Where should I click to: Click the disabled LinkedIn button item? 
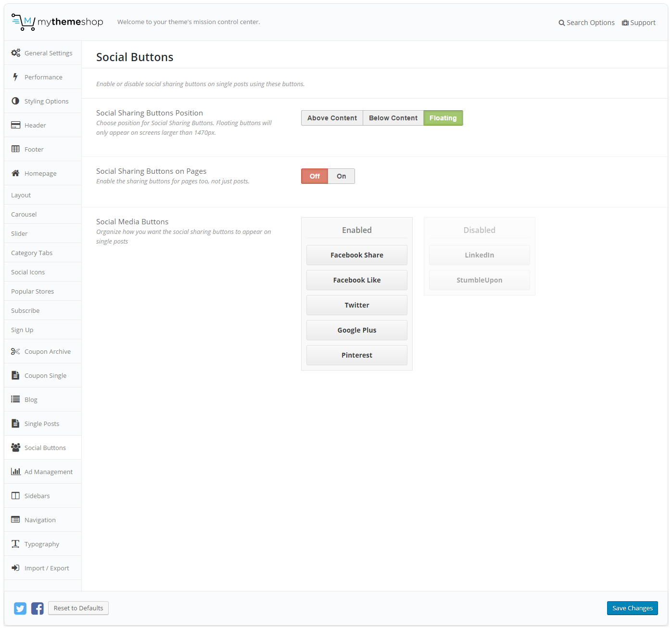click(x=479, y=255)
